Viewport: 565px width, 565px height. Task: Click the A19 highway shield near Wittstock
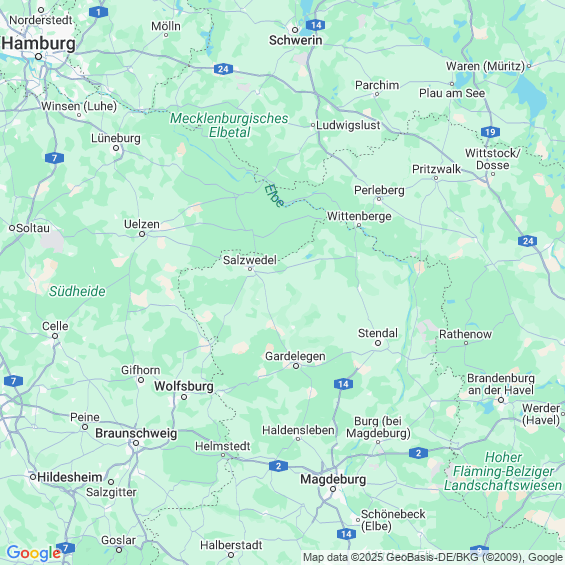coord(490,132)
